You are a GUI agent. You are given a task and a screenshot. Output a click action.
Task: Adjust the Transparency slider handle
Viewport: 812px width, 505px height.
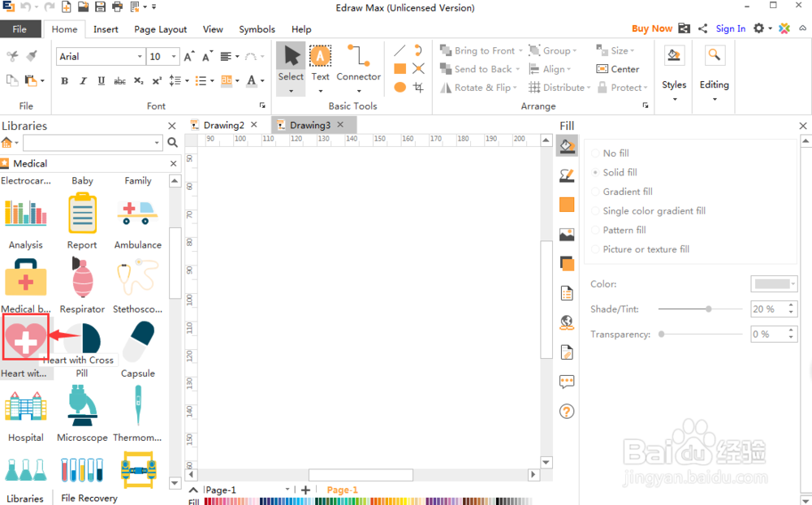[x=661, y=334]
